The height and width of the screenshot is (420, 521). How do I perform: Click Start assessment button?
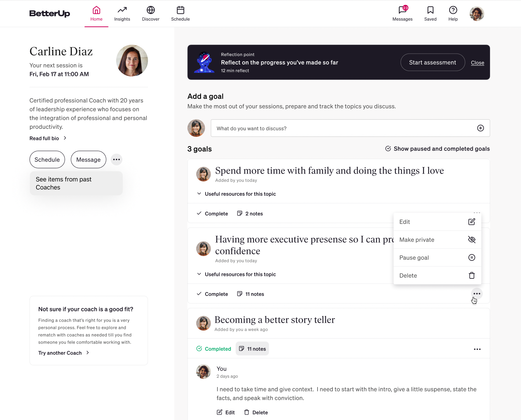pos(432,62)
